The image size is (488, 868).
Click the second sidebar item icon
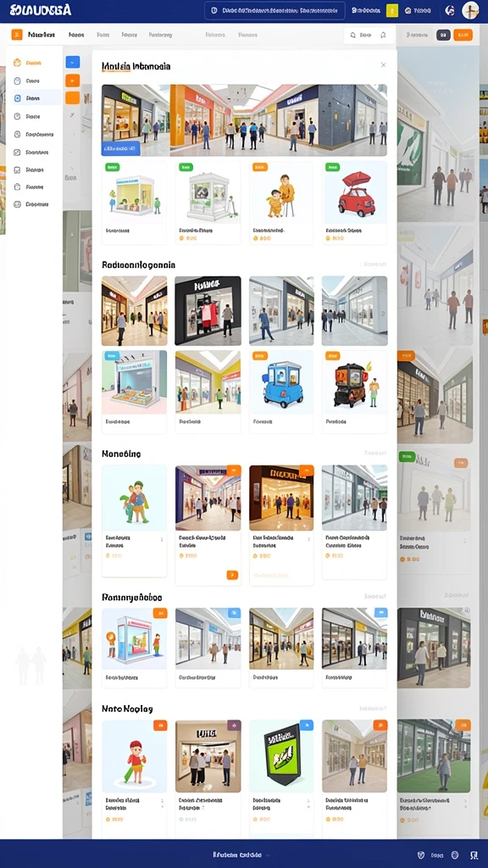pos(17,81)
